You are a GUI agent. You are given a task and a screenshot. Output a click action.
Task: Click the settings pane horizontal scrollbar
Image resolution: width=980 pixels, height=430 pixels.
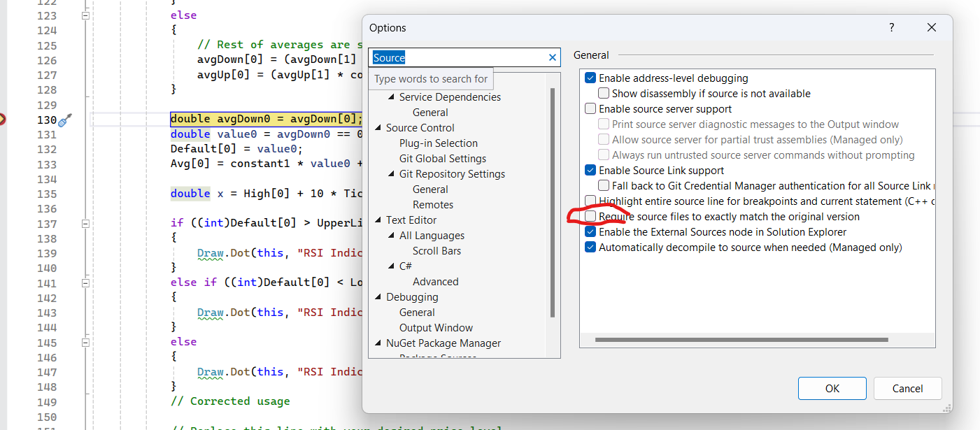coord(741,340)
